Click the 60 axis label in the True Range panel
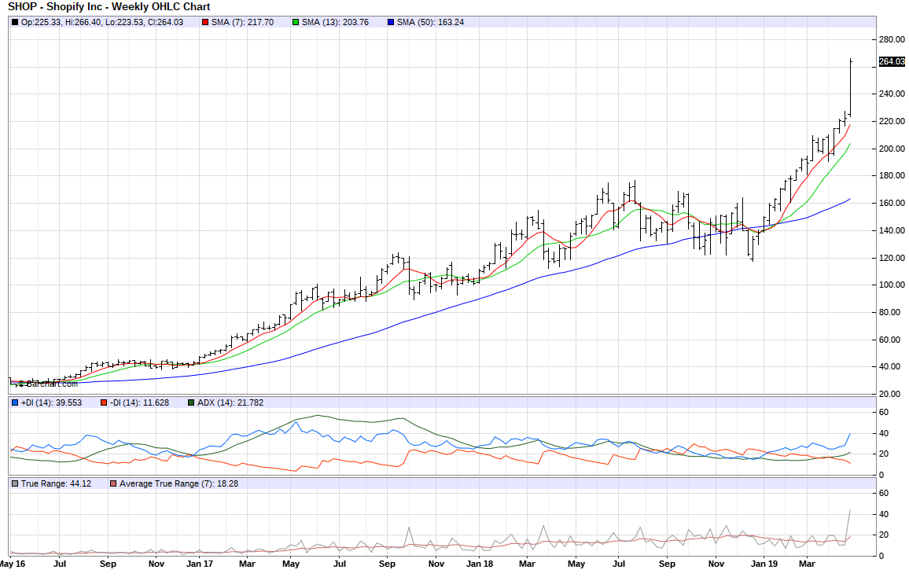 pyautogui.click(x=884, y=493)
